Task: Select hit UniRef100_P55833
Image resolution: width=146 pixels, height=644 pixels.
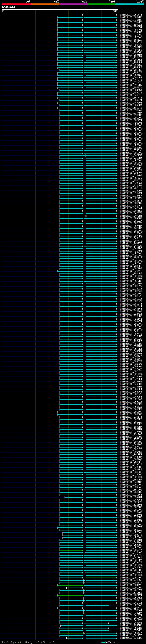Action: coord(131,440)
